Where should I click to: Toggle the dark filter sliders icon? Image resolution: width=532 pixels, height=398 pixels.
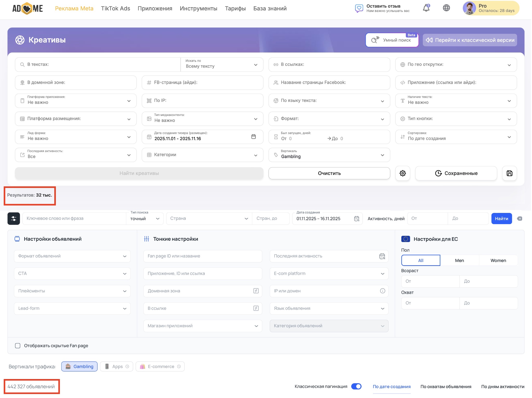[x=14, y=219]
